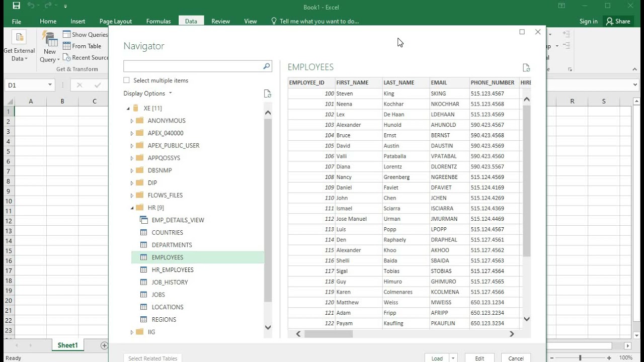Open the Load button dropdown arrow
The image size is (644, 362).
pos(453,358)
